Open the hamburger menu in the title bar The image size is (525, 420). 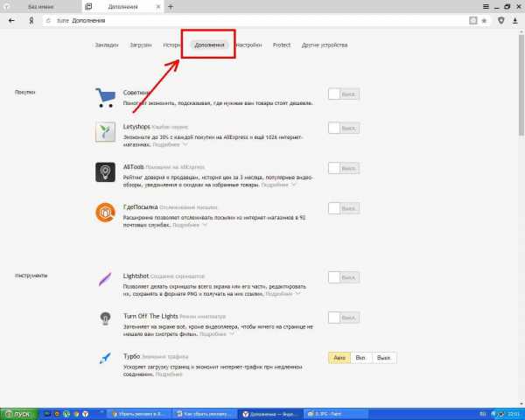(486, 6)
